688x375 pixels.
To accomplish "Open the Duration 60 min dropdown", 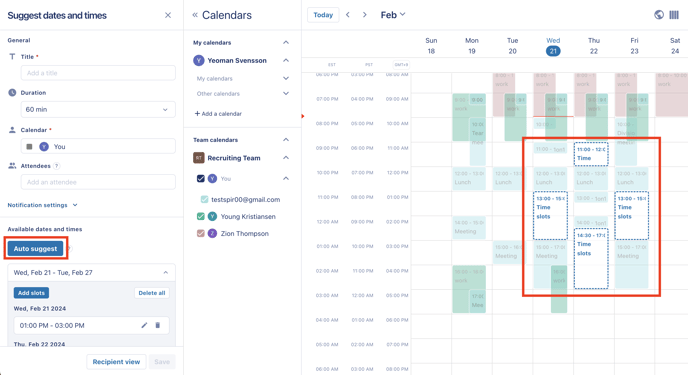I will pyautogui.click(x=98, y=110).
